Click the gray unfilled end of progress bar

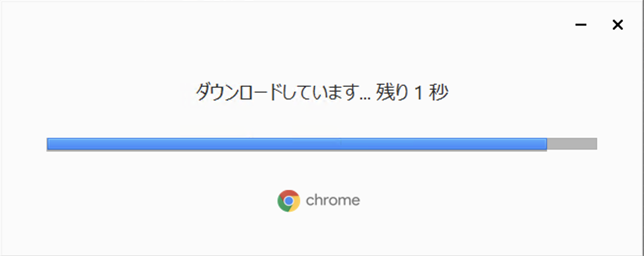pos(572,144)
